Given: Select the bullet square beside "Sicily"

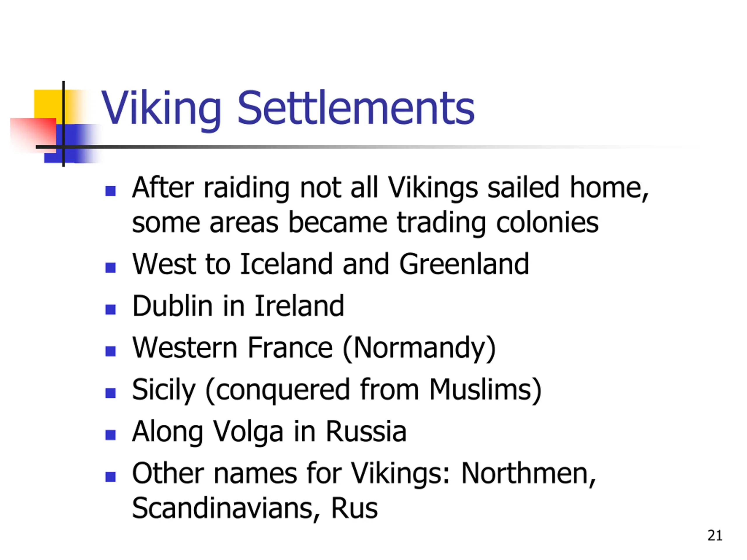Looking at the screenshot, I should coord(110,393).
